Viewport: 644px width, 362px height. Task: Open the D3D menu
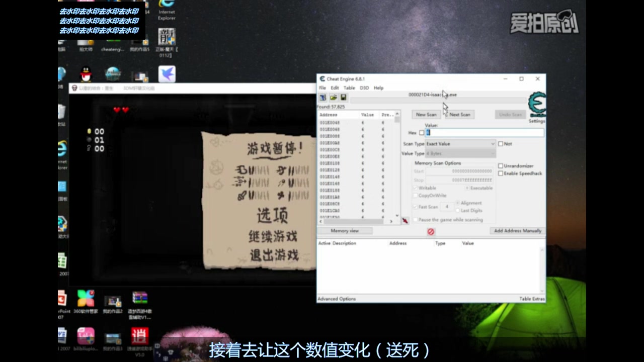coord(364,87)
